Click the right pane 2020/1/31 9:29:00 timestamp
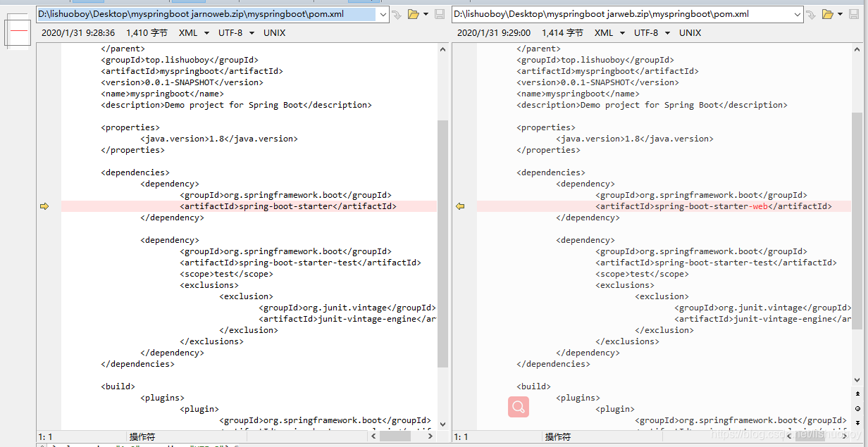The height and width of the screenshot is (447, 868). pos(494,33)
